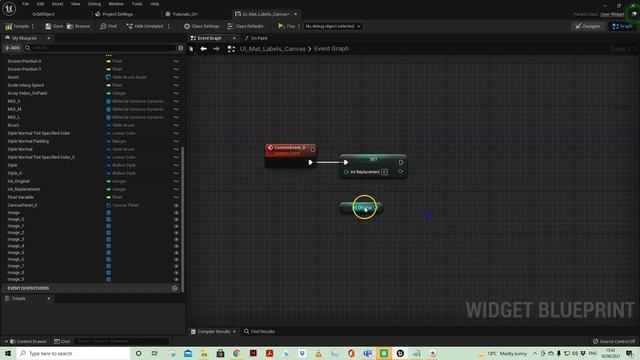Click the Unreal Engine taskbar icon
The height and width of the screenshot is (360, 640).
pos(400,353)
